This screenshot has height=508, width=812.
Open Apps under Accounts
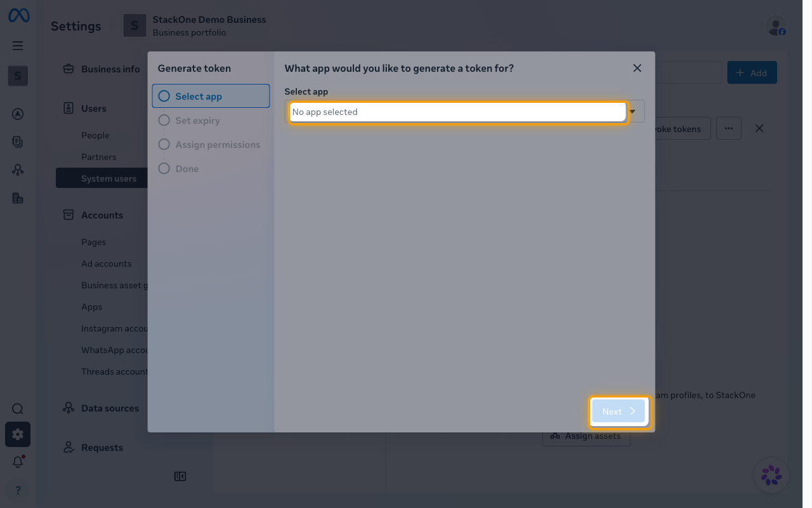[91, 307]
